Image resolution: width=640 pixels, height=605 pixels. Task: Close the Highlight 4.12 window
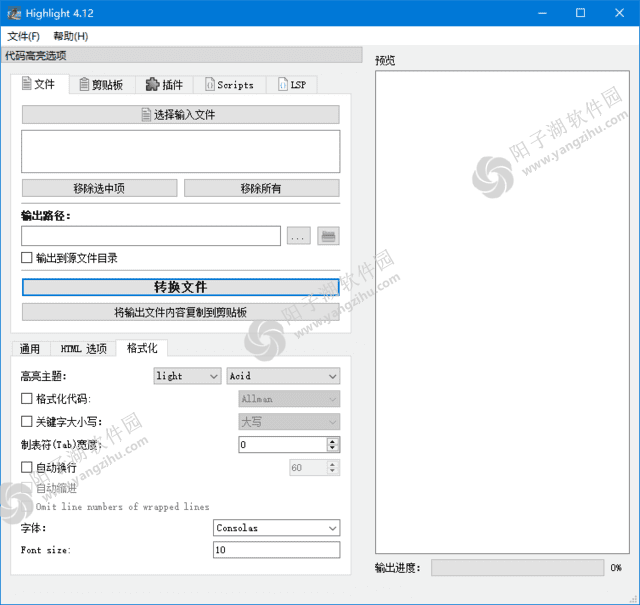coord(619,13)
